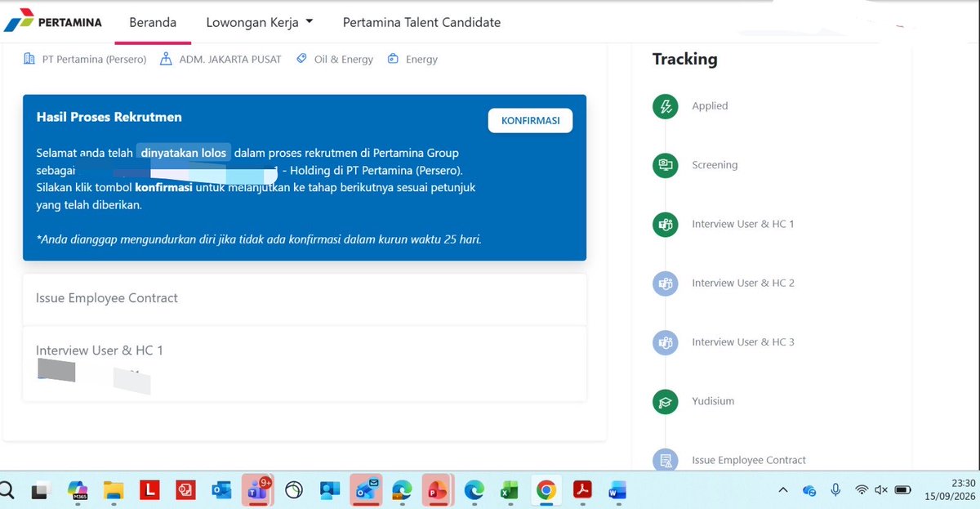980x509 pixels.
Task: Click the 'ADM. JAKARTA PUSAT' location text
Action: point(230,60)
